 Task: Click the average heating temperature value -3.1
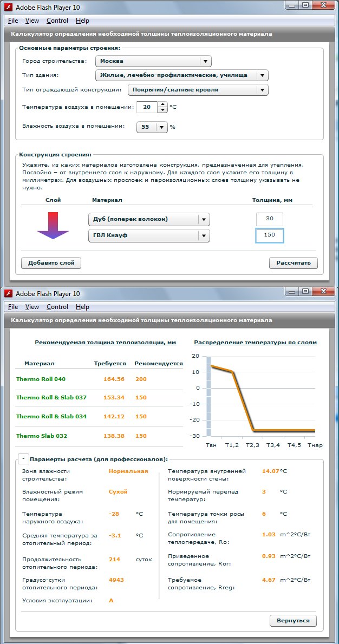115,536
